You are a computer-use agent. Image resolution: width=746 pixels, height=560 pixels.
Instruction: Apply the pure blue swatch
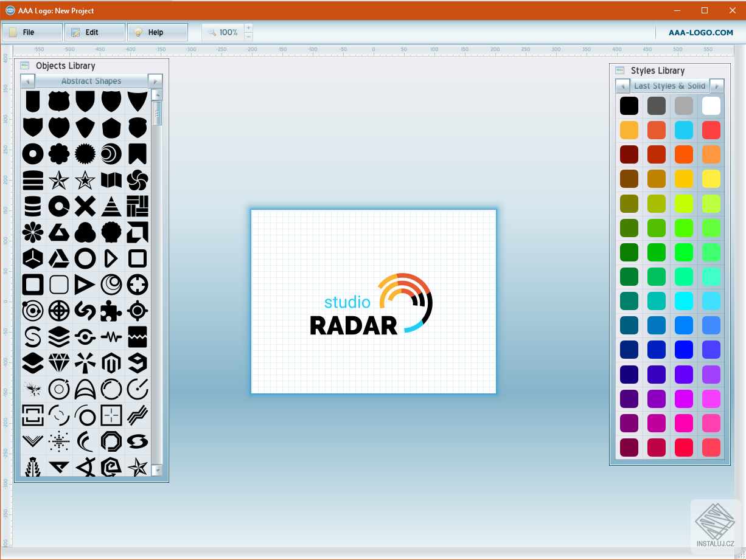point(684,350)
